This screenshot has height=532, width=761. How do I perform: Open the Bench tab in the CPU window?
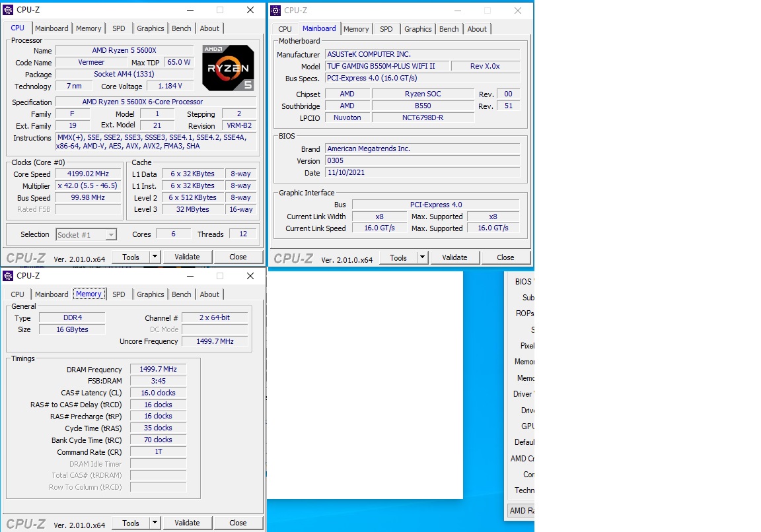pyautogui.click(x=182, y=28)
